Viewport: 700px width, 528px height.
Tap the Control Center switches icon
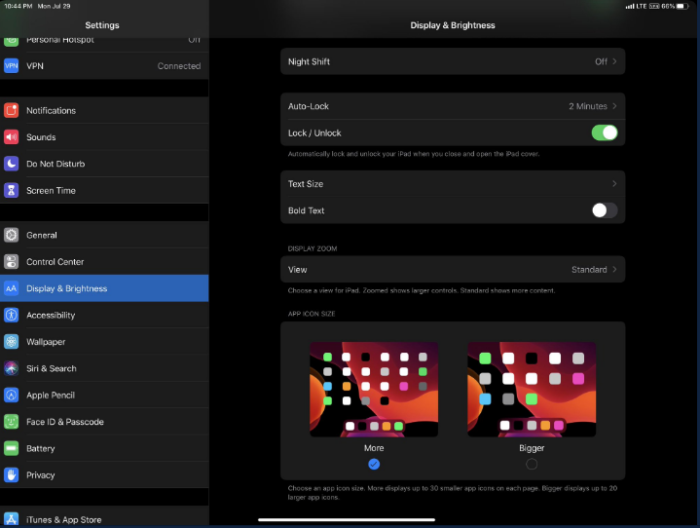11,262
